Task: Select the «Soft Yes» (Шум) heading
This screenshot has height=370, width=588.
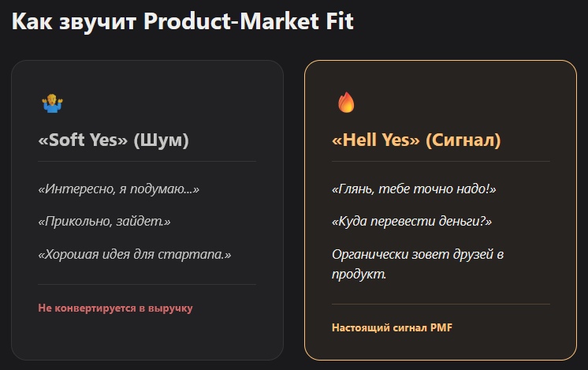Action: (114, 140)
